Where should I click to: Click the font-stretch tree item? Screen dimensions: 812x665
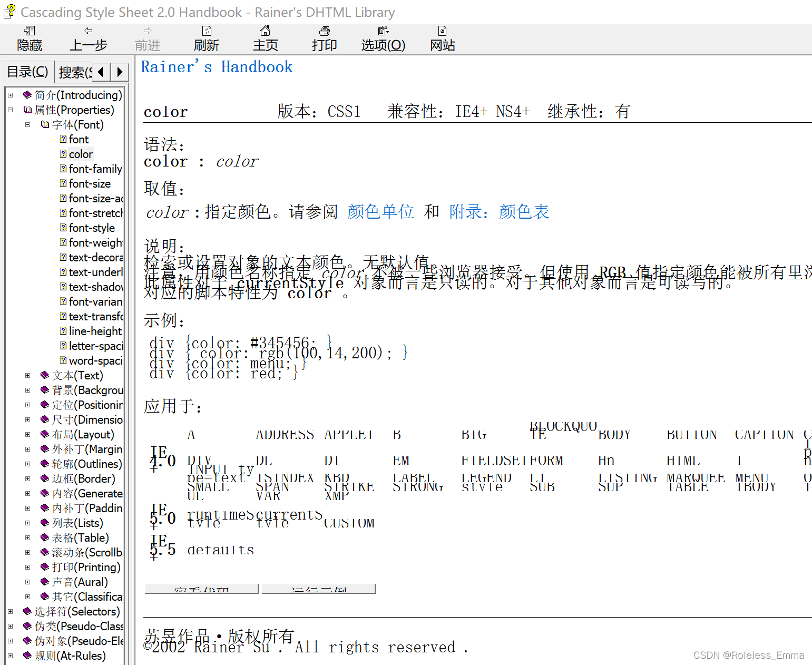pyautogui.click(x=96, y=213)
